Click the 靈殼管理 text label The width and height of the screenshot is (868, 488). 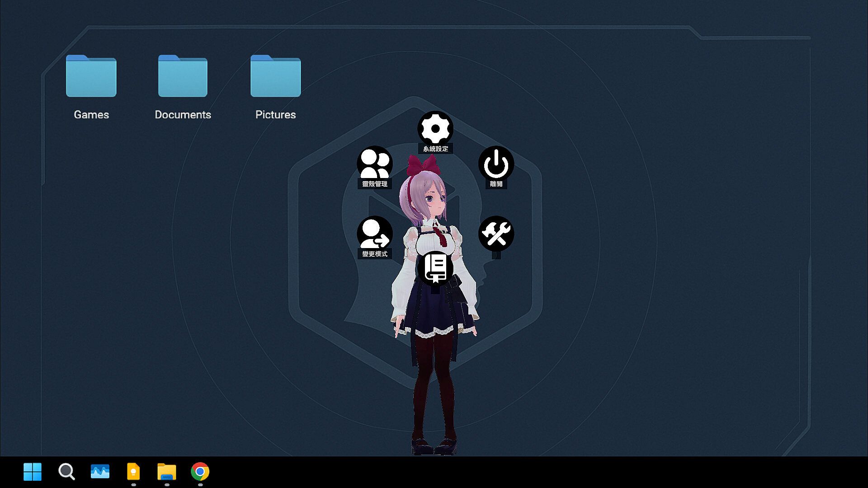coord(374,184)
